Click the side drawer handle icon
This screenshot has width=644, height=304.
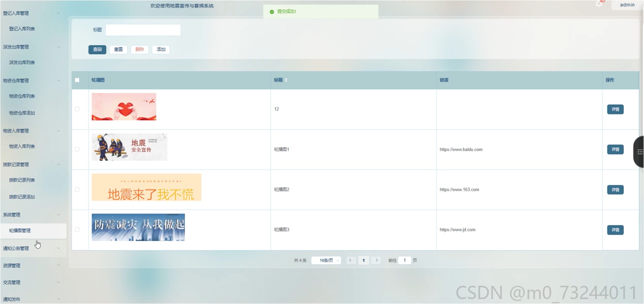point(639,152)
